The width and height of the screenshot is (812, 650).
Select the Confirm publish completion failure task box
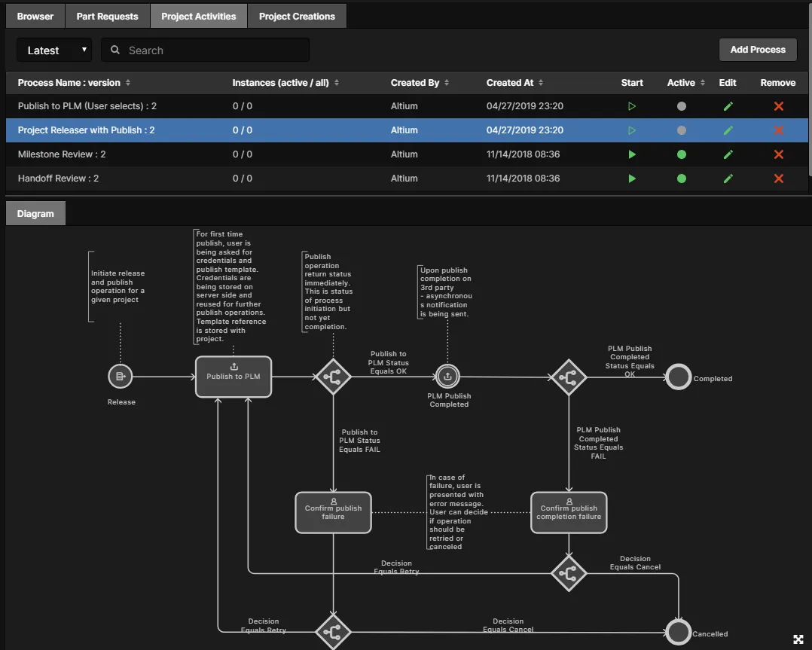pos(569,512)
